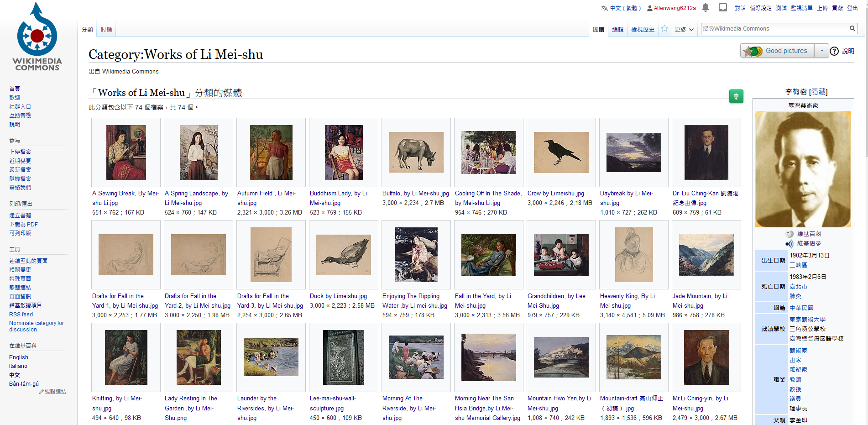Open the Heavenly King sketch thumbnail
The height and width of the screenshot is (425, 868).
(x=634, y=255)
